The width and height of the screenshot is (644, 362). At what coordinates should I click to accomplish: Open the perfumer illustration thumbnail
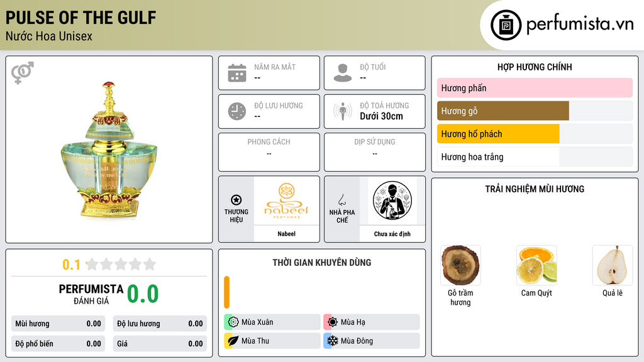(392, 201)
